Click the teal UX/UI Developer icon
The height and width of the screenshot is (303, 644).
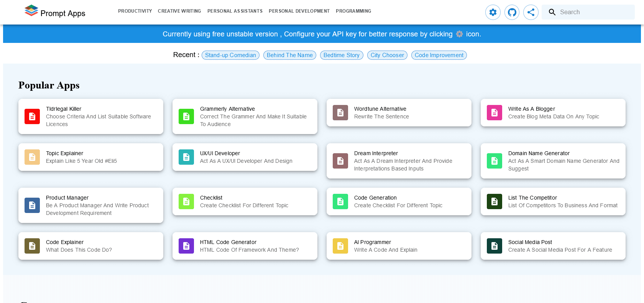click(186, 157)
